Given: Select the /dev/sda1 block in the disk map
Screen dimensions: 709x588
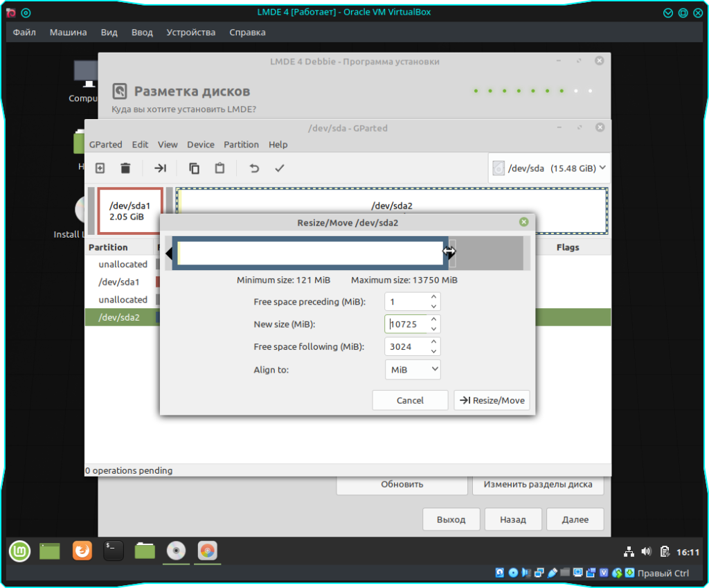Looking at the screenshot, I should [x=129, y=211].
